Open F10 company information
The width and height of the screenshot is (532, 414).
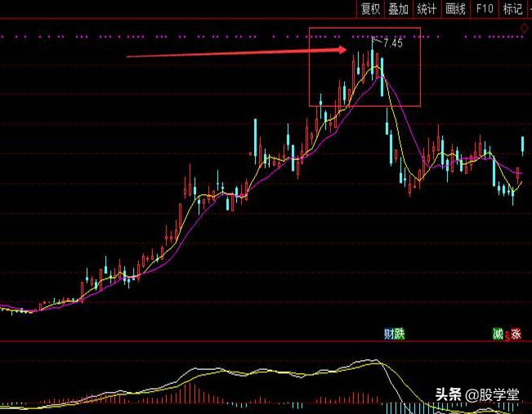click(x=485, y=8)
